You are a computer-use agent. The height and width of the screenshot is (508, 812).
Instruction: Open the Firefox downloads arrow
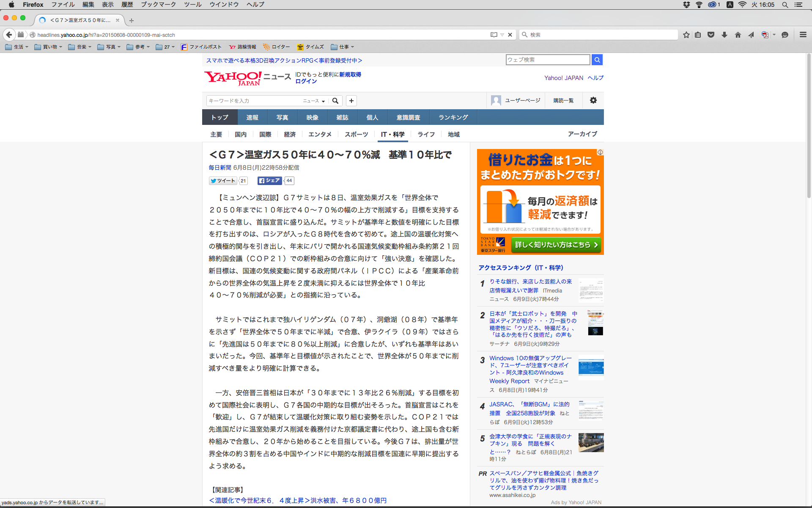(724, 35)
